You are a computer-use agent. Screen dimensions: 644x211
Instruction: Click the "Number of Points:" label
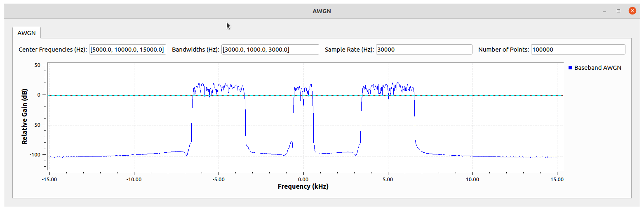click(503, 50)
